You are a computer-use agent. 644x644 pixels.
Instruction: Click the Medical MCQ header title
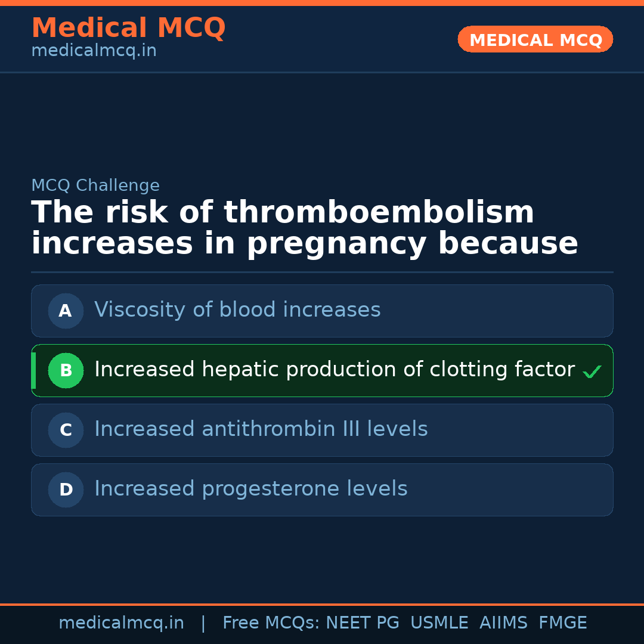point(128,27)
